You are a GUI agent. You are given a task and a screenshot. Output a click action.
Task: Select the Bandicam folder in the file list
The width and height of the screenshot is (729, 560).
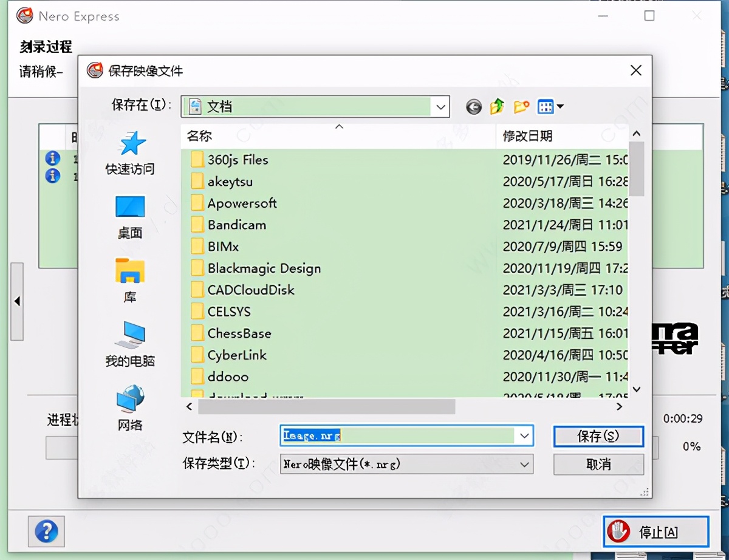(237, 224)
